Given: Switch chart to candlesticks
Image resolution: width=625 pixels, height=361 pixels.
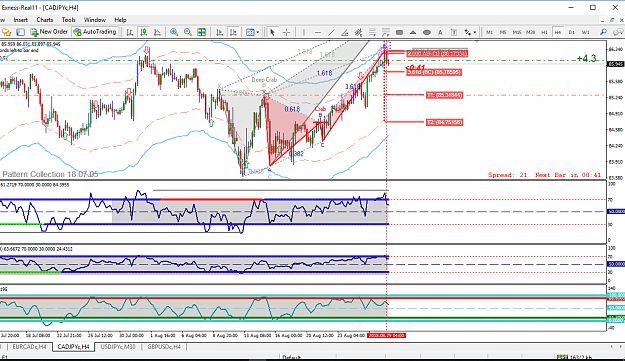Looking at the screenshot, I should point(143,32).
